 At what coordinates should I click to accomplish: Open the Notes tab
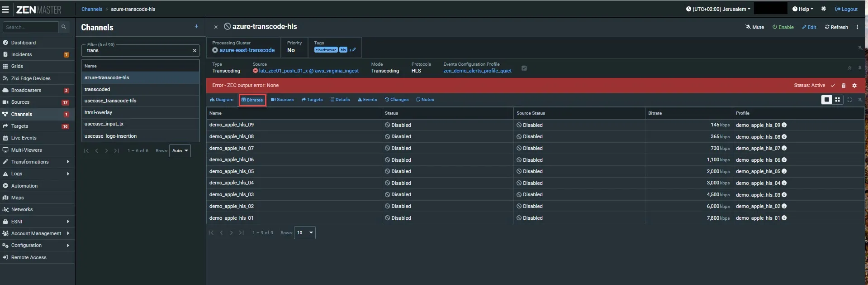[425, 100]
